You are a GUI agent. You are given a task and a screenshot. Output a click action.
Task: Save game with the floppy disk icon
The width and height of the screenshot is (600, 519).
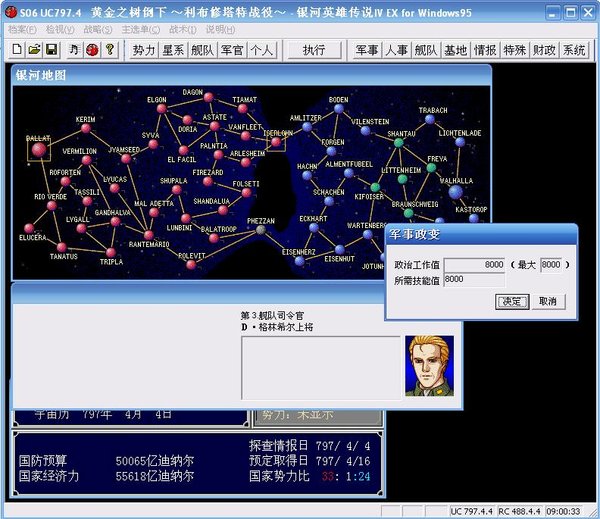(51, 50)
